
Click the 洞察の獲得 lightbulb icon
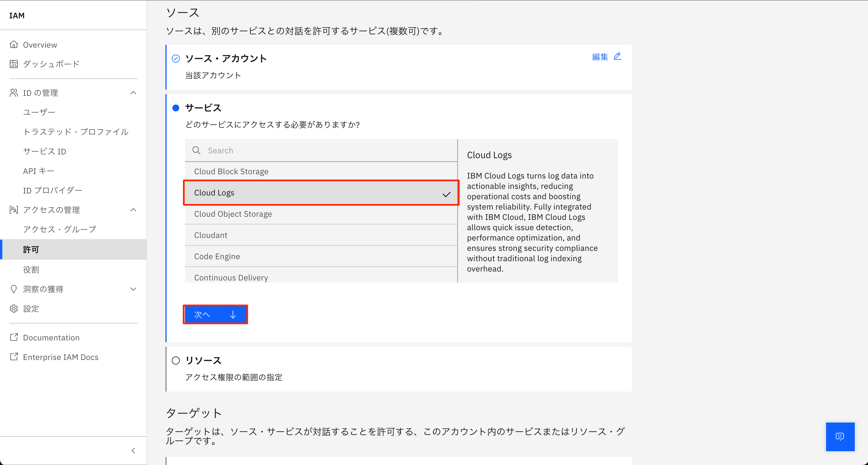13,289
